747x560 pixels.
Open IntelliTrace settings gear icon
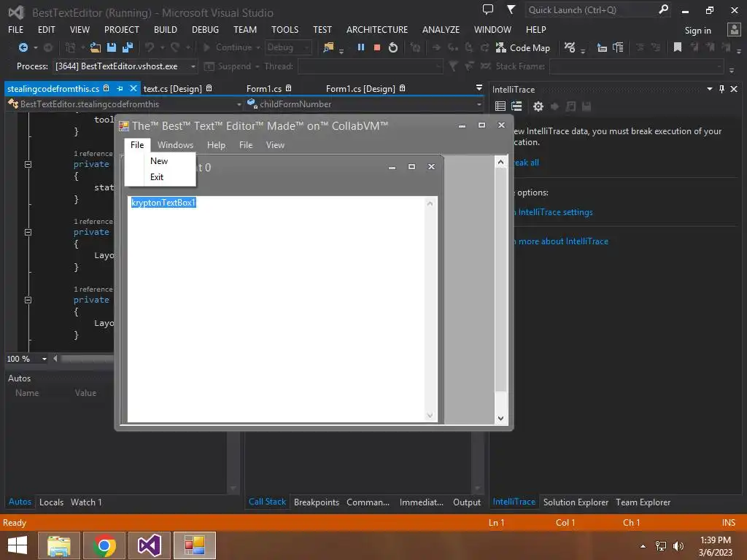[538, 106]
